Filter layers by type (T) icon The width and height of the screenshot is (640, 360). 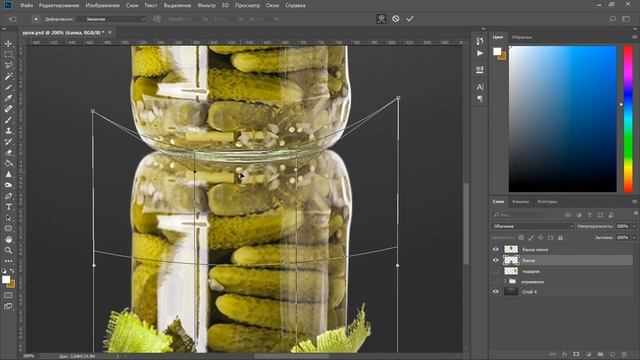click(x=589, y=215)
